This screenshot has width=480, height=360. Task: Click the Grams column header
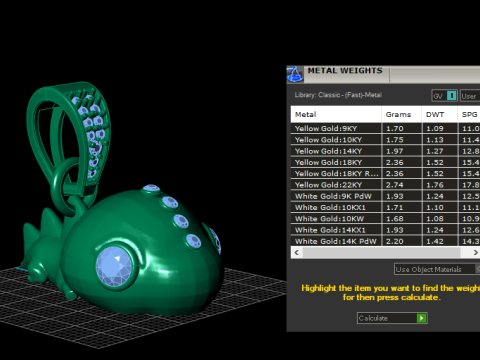pyautogui.click(x=401, y=114)
